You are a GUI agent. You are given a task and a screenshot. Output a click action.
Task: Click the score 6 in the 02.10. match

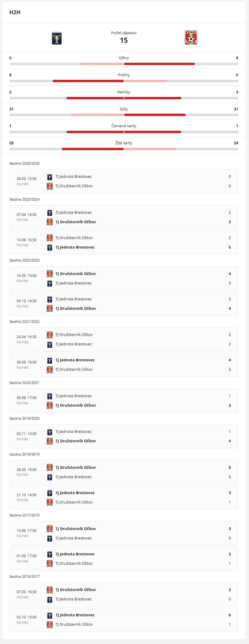point(230,615)
